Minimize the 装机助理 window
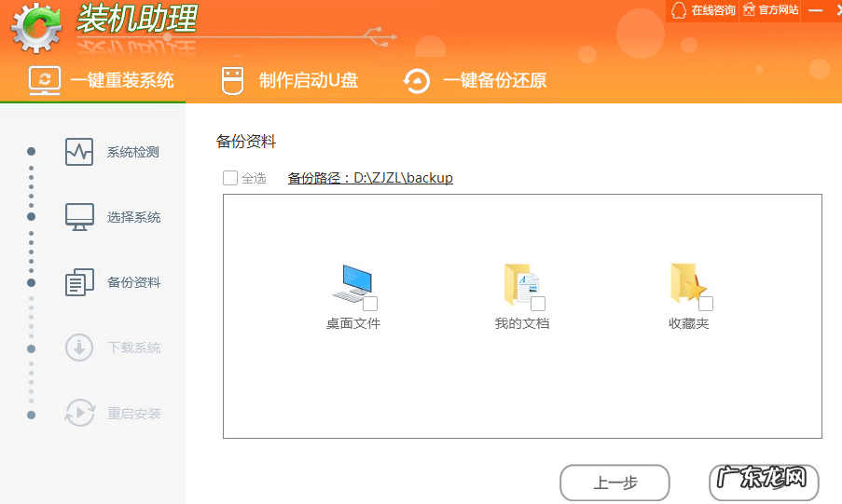842x504 pixels. (x=815, y=10)
